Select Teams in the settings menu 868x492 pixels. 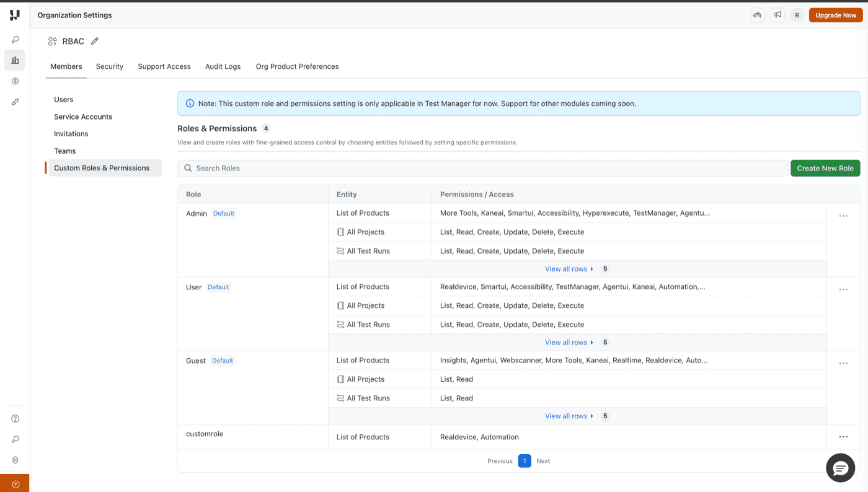click(x=64, y=151)
